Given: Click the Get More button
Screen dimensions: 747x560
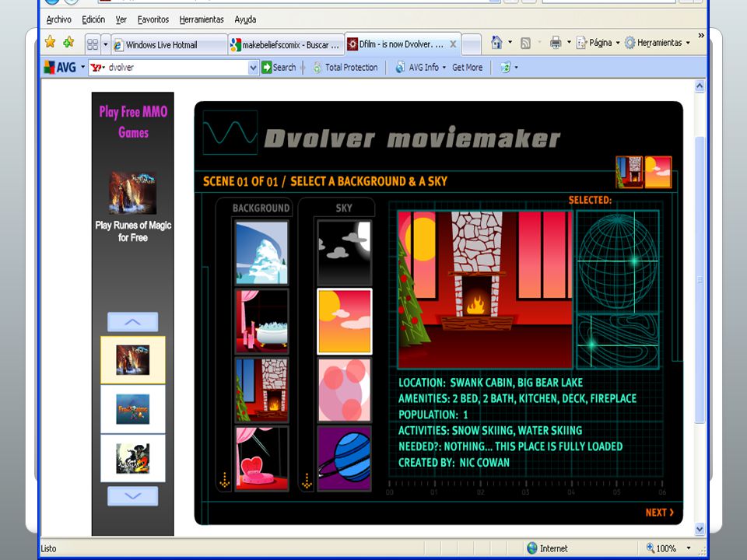Looking at the screenshot, I should tap(468, 68).
